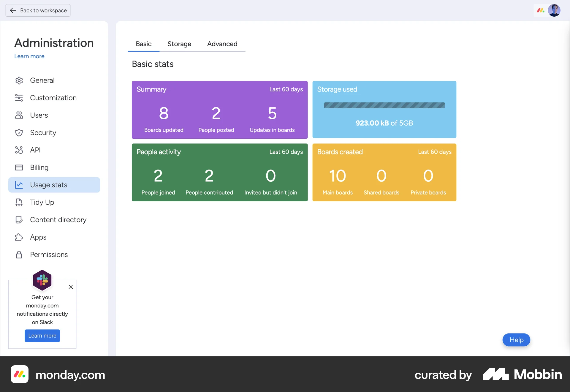Screen dimensions: 570x392
Task: Click the monday.com logo at bottom left
Action: tap(19, 374)
